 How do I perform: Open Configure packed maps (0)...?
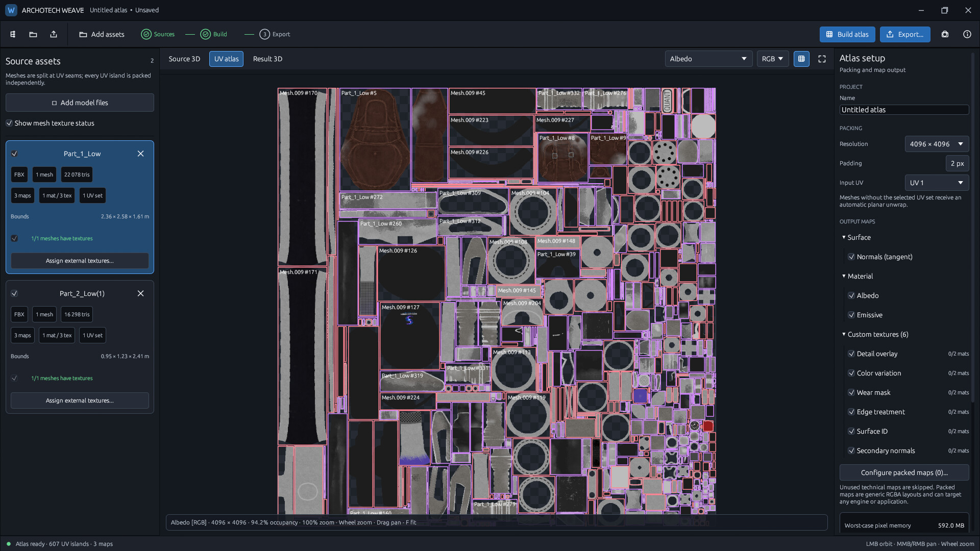click(x=904, y=472)
